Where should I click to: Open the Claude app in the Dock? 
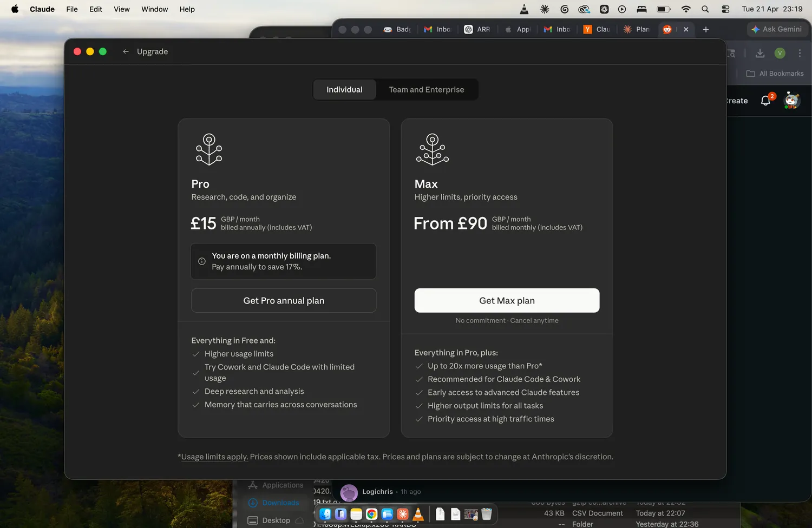[x=402, y=514]
